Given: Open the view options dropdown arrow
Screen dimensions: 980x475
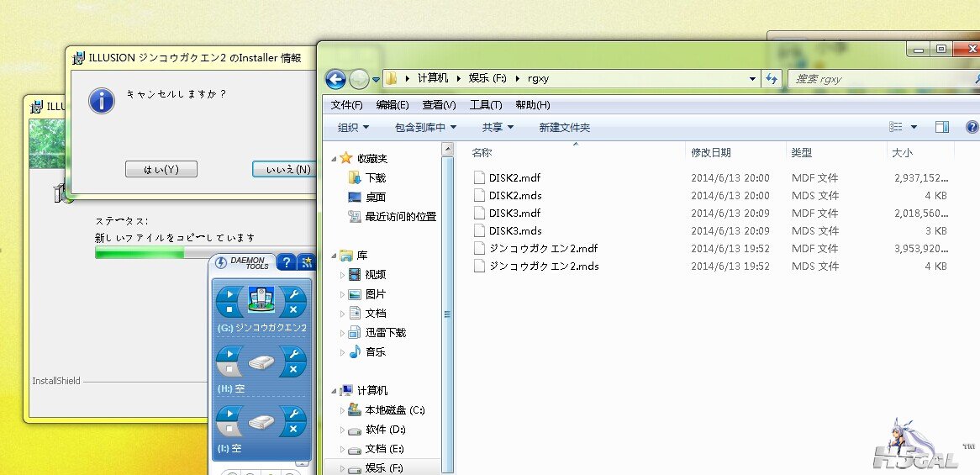Looking at the screenshot, I should [x=914, y=127].
